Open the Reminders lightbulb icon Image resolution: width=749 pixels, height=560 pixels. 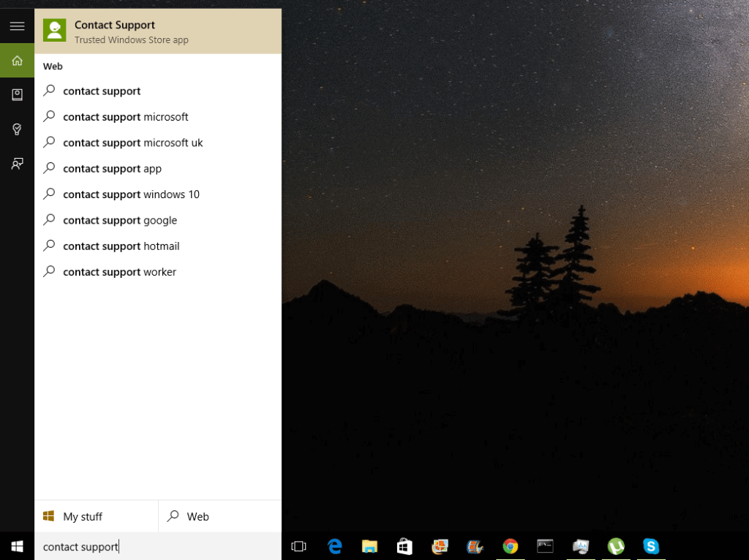coord(18,129)
